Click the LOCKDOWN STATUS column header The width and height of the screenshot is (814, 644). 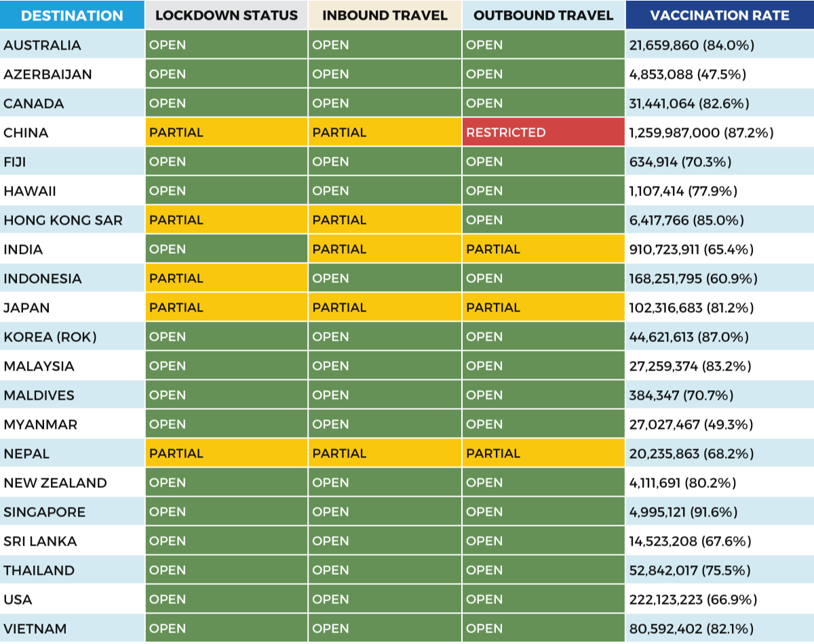click(227, 15)
